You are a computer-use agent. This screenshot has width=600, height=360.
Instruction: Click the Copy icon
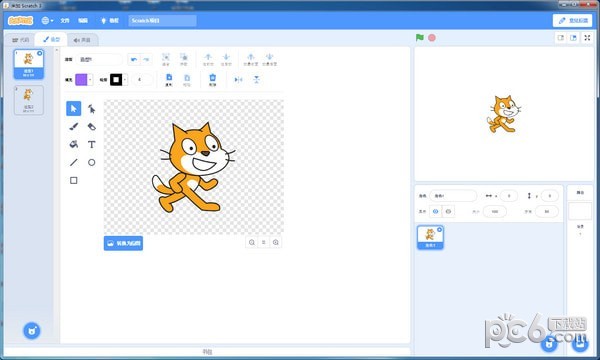[169, 80]
